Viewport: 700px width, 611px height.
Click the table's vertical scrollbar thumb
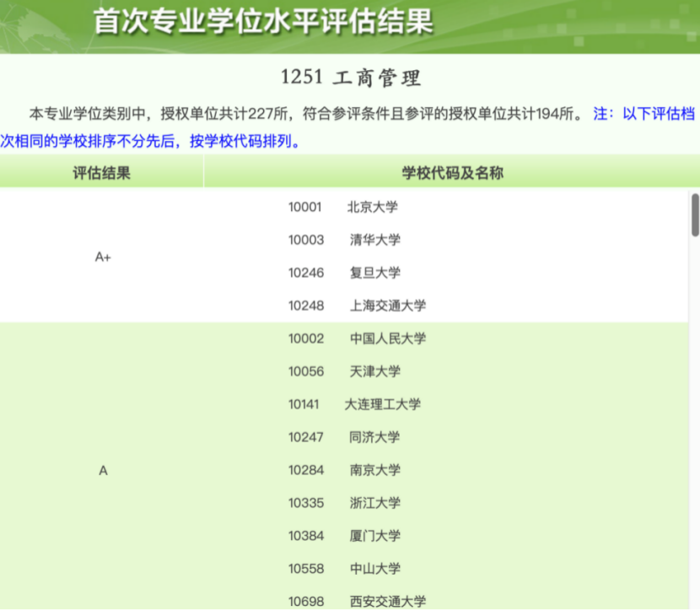point(695,215)
